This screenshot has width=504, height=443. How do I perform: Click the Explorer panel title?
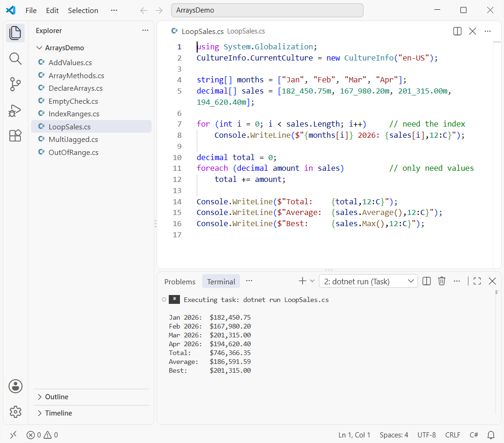(49, 31)
